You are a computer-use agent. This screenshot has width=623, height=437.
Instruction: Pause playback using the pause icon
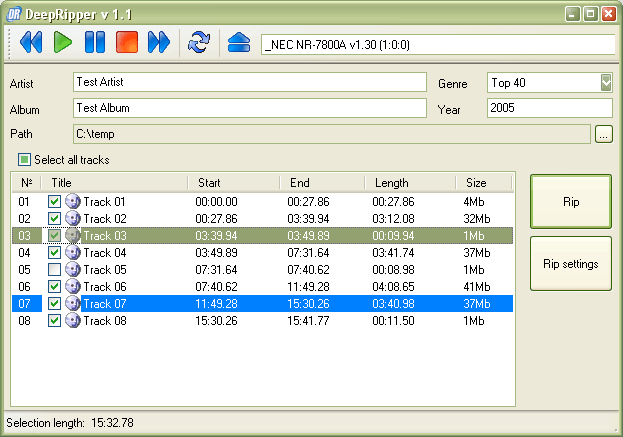(x=95, y=42)
